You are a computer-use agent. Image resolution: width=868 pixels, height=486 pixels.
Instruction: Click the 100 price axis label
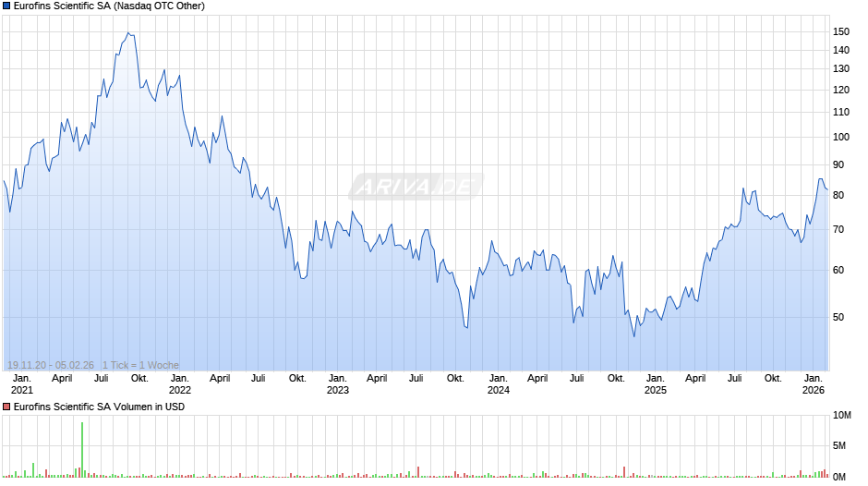[x=841, y=138]
